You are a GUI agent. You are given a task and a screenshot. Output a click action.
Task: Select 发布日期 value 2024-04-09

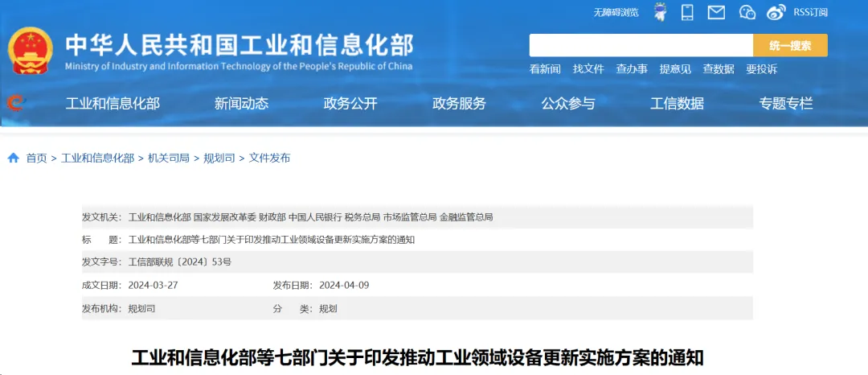tap(344, 285)
